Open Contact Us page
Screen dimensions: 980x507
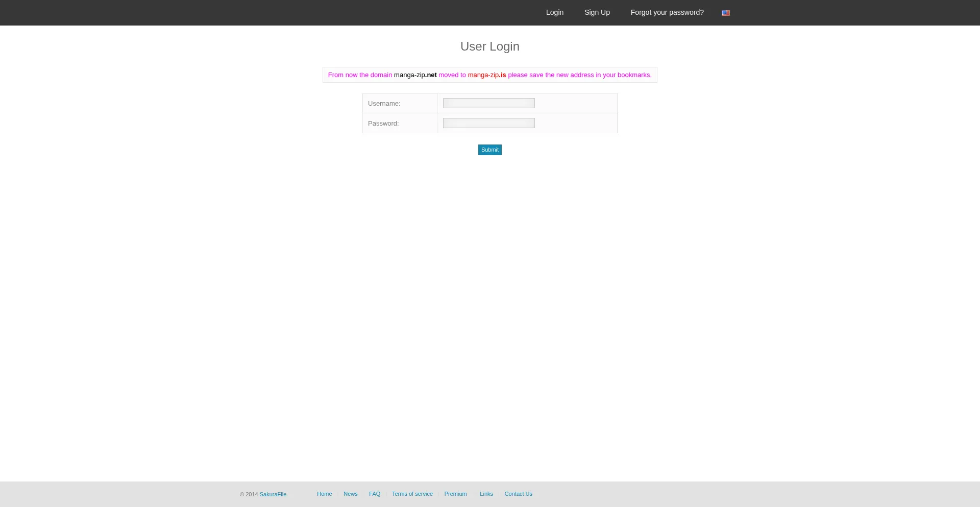click(x=519, y=494)
